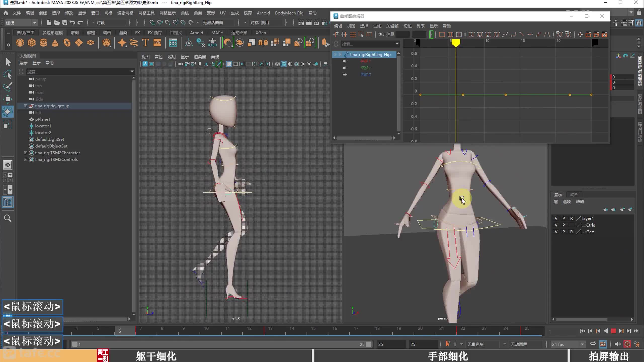The image size is (644, 362).
Task: Toggle reference R of layer1
Action: (572, 218)
